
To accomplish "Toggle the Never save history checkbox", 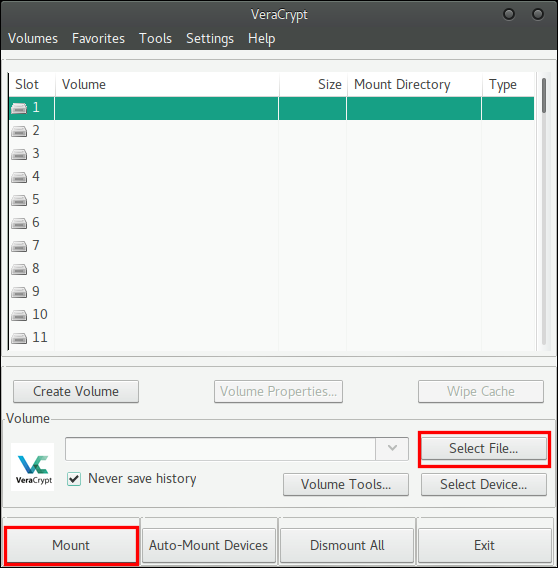I will point(74,479).
